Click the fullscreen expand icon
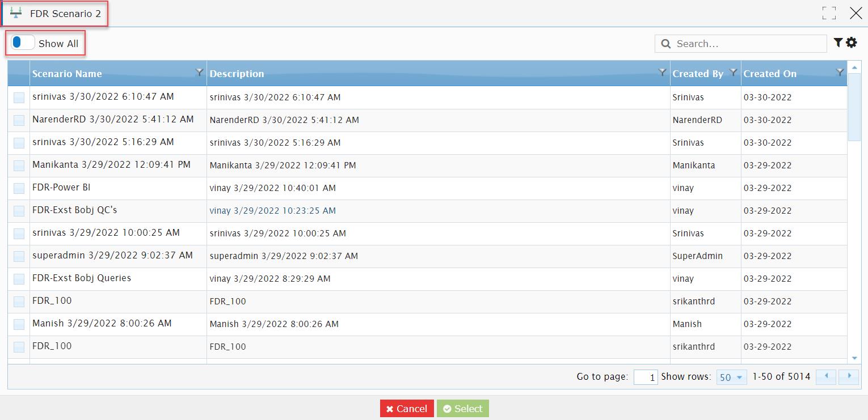This screenshot has height=420, width=868. pos(829,14)
